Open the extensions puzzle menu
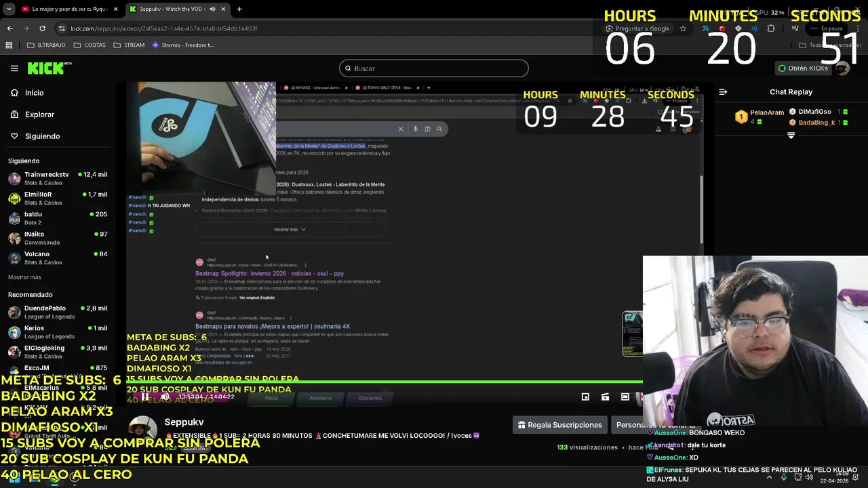The height and width of the screenshot is (488, 868). [x=771, y=28]
